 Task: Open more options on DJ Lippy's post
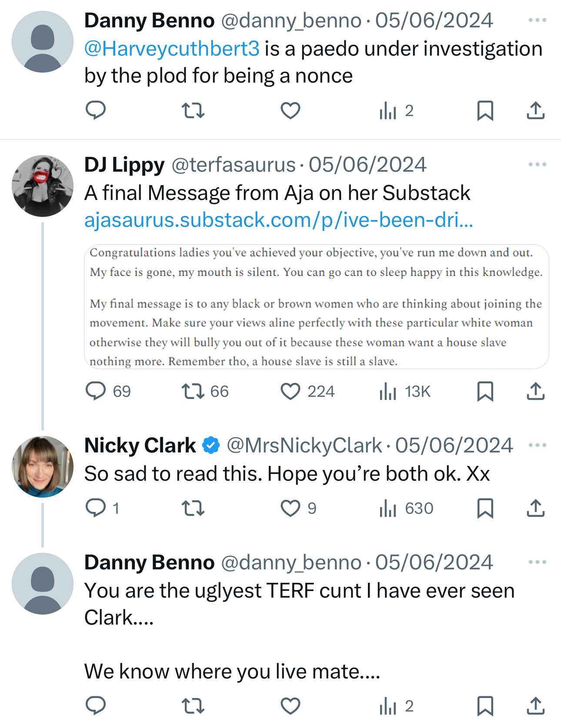click(537, 164)
